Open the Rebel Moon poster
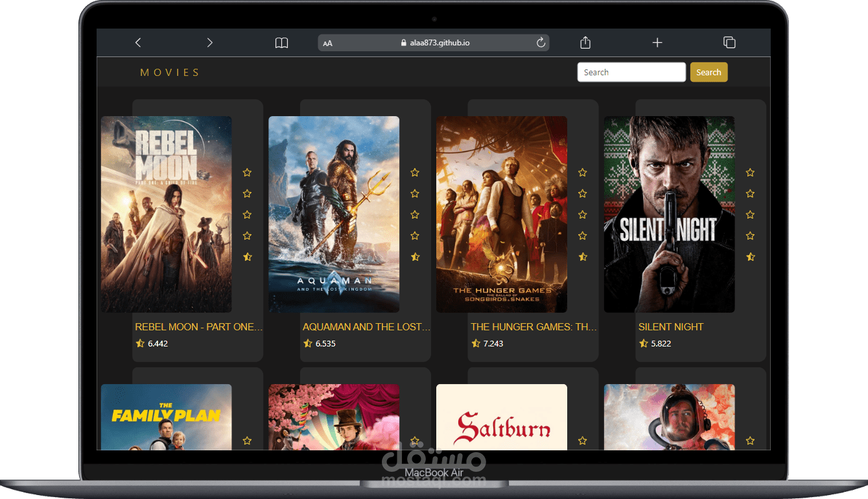 (167, 214)
